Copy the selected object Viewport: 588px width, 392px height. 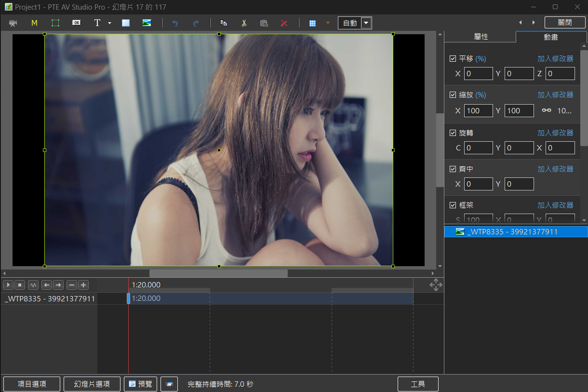(x=224, y=23)
